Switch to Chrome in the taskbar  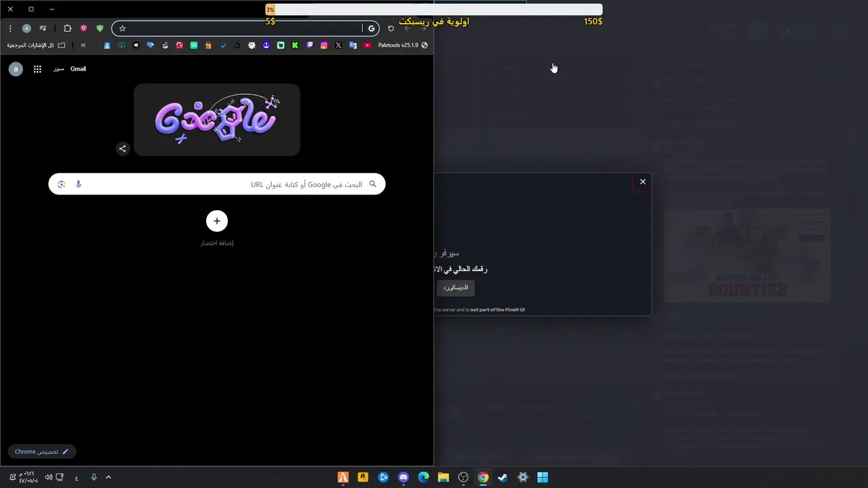point(483,477)
